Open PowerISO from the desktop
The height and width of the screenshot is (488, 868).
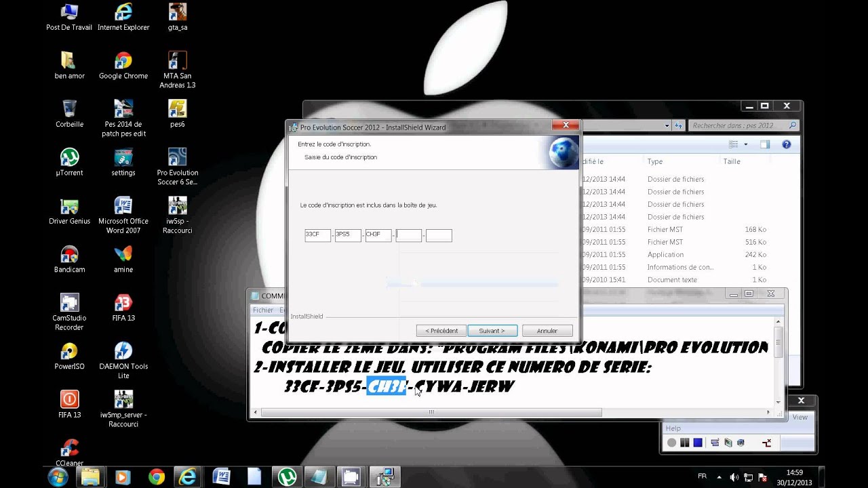click(69, 356)
